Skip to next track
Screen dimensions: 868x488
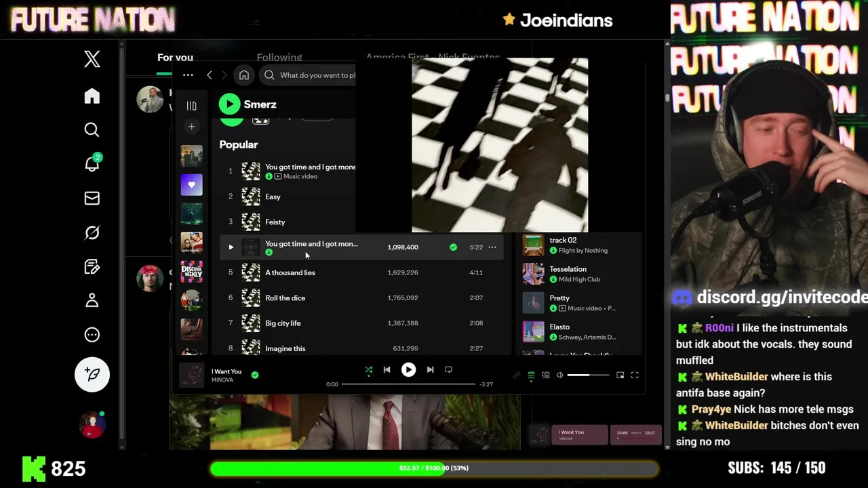coord(430,370)
